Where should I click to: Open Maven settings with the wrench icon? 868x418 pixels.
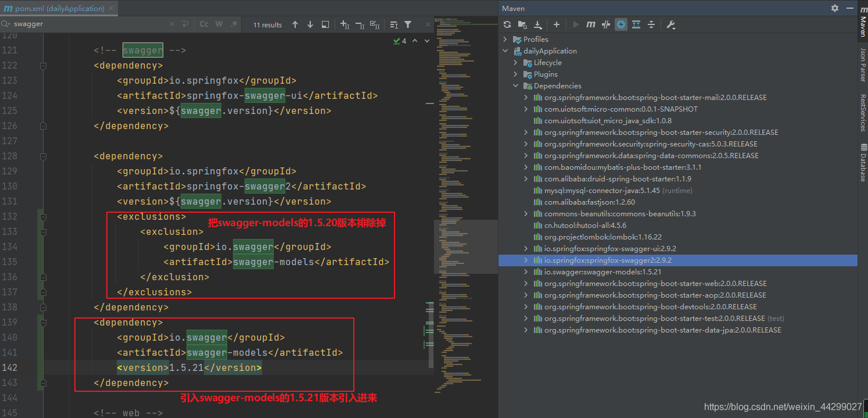click(671, 24)
